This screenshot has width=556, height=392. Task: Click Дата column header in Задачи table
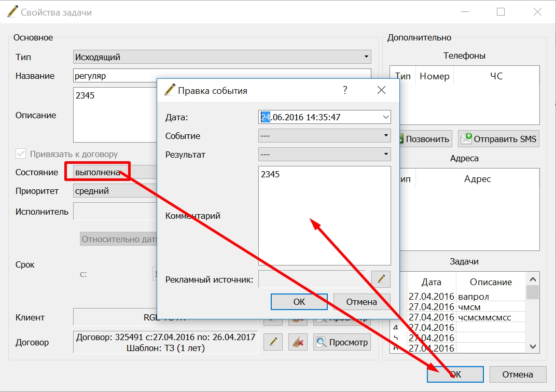(431, 282)
